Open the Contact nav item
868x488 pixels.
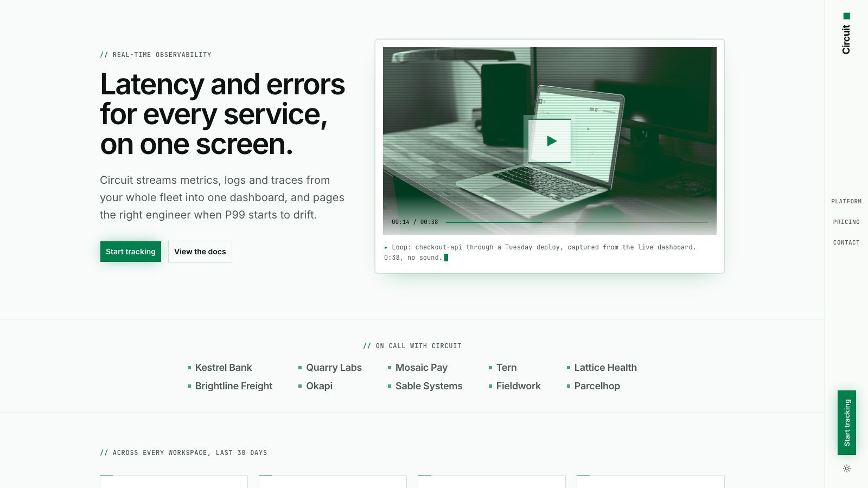pyautogui.click(x=846, y=242)
